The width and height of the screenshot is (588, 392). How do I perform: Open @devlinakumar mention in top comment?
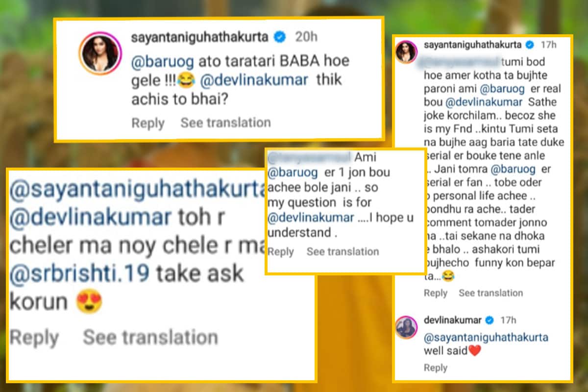pyautogui.click(x=254, y=81)
